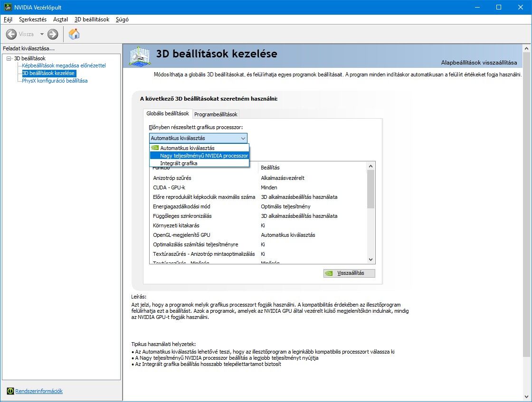Click the settings list scroll down arrow

pyautogui.click(x=370, y=260)
